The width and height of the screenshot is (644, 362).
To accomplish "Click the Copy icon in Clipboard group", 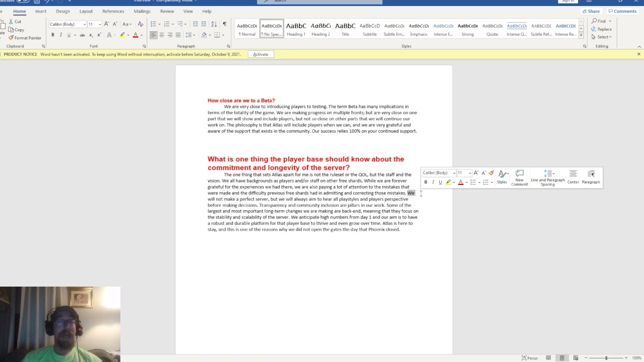I will click(11, 30).
